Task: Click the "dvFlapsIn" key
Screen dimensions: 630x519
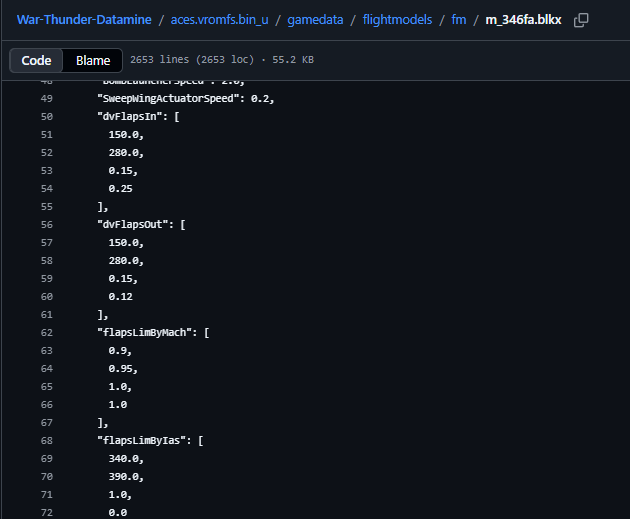Action: pos(130,117)
